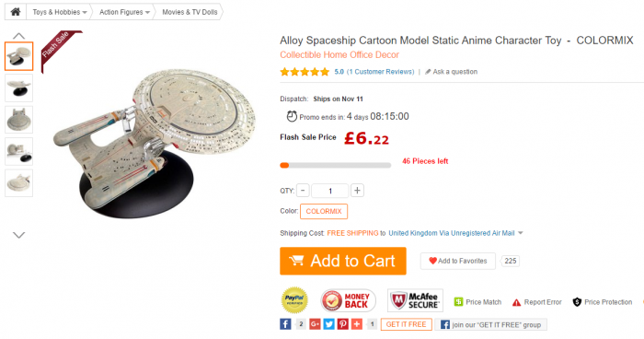This screenshot has width=644, height=339.
Task: Share via Google Plus icon
Action: (x=315, y=324)
